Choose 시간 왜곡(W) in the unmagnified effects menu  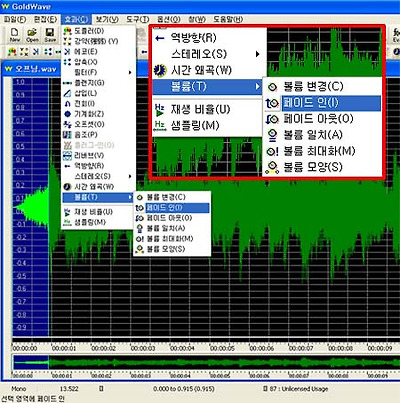click(x=99, y=187)
